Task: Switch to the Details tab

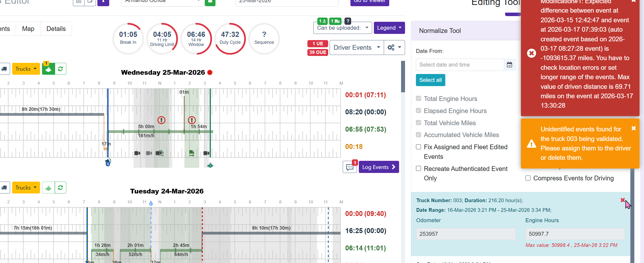Action: point(56,29)
